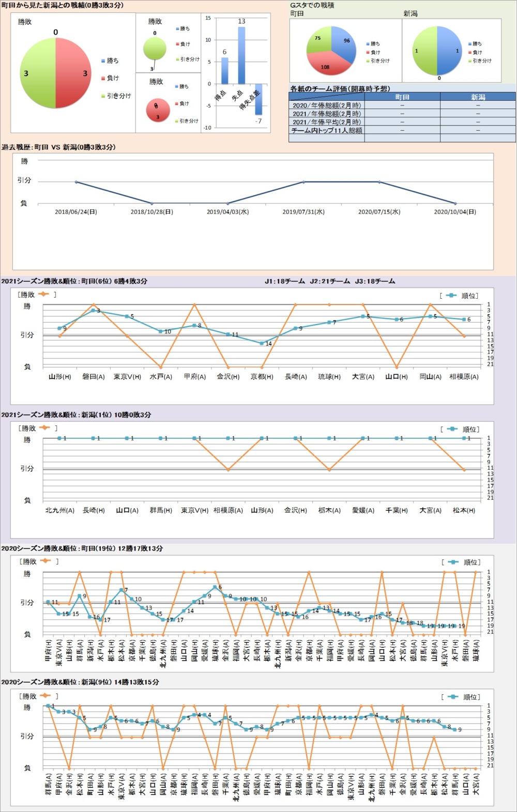This screenshot has width=517, height=812.
Task: Select the 町田 column header in the evaluation table
Action: pos(402,97)
